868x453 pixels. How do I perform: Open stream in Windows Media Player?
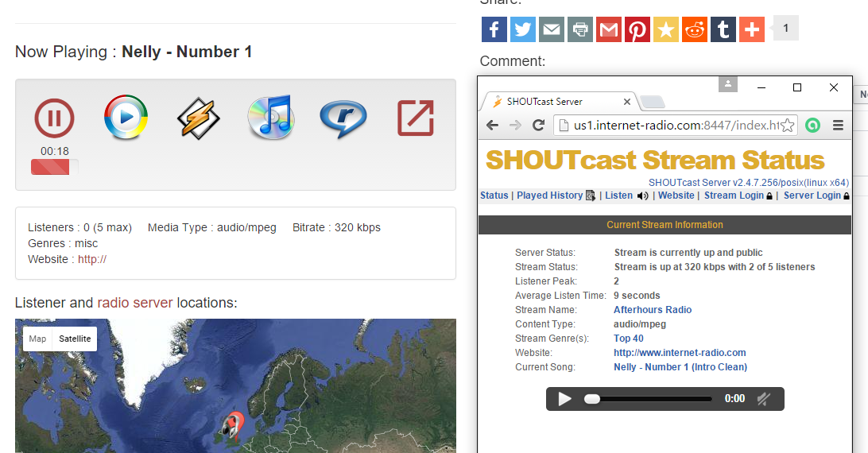pyautogui.click(x=126, y=118)
